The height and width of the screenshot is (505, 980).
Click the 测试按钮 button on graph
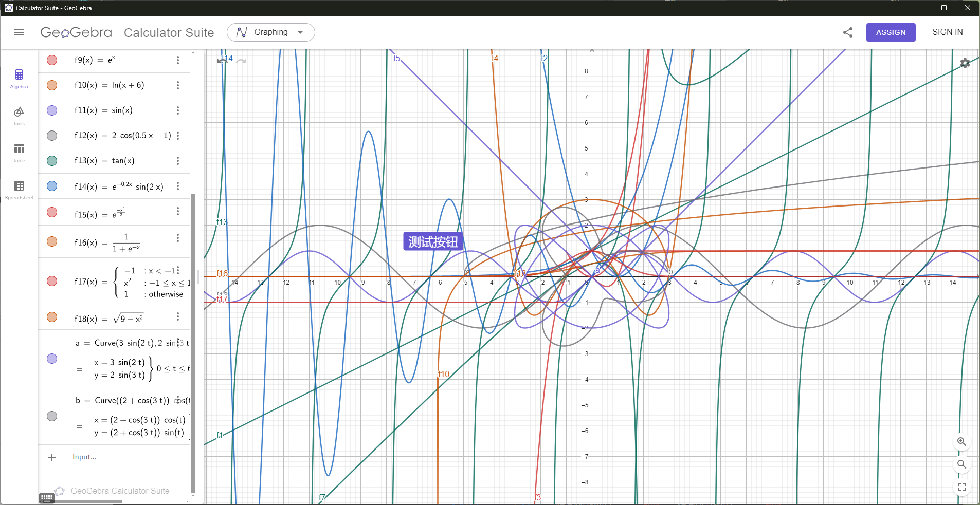[x=433, y=241]
